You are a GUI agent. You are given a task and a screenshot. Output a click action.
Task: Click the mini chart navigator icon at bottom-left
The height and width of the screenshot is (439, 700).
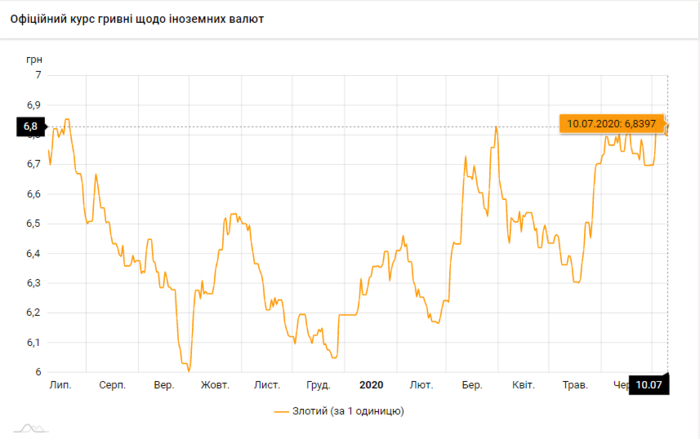pos(30,429)
